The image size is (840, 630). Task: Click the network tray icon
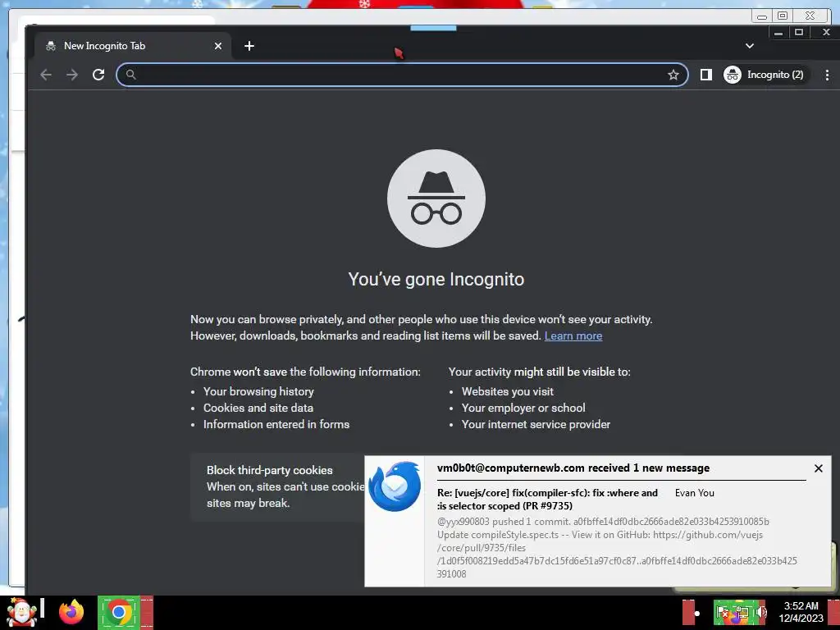tap(742, 612)
